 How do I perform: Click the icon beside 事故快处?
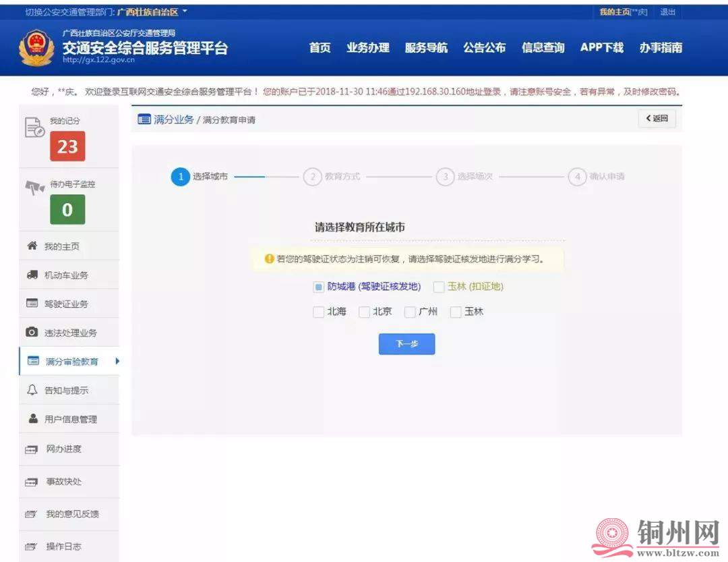click(x=31, y=482)
